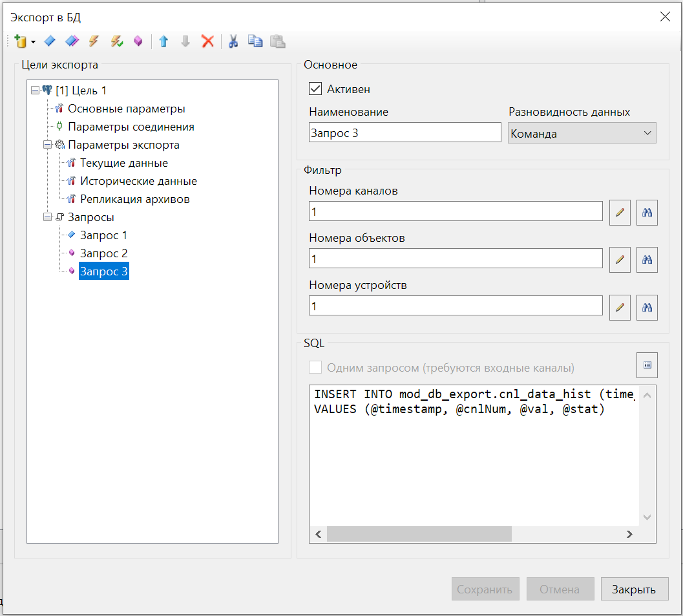Image resolution: width=683 pixels, height=616 pixels.
Task: Click the add export target toolbar icon
Action: pyautogui.click(x=20, y=41)
